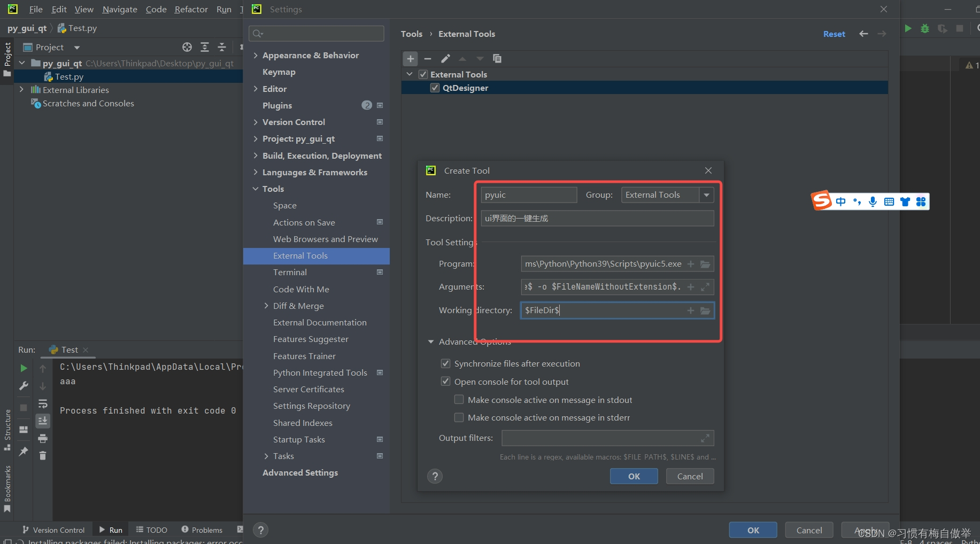Duplicate the selected external tool
This screenshot has width=980, height=544.
coord(497,59)
